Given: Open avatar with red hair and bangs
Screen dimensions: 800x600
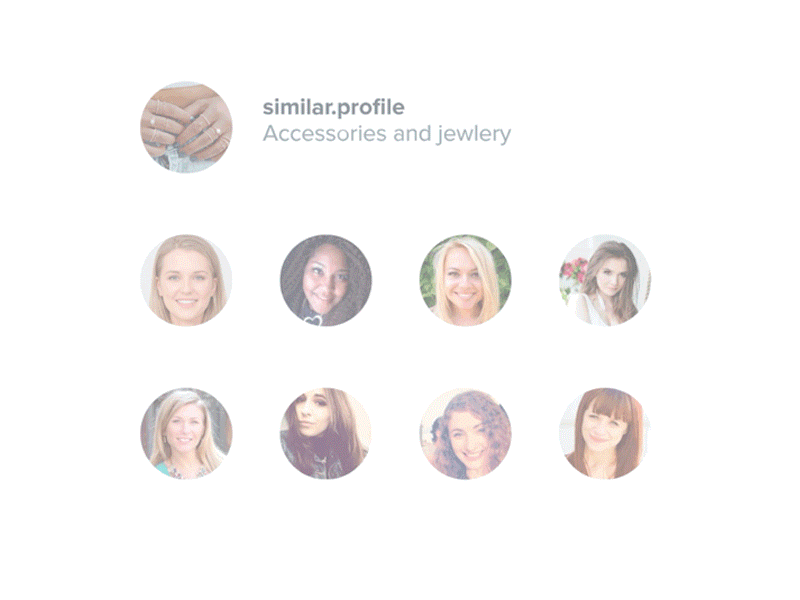Looking at the screenshot, I should [605, 433].
